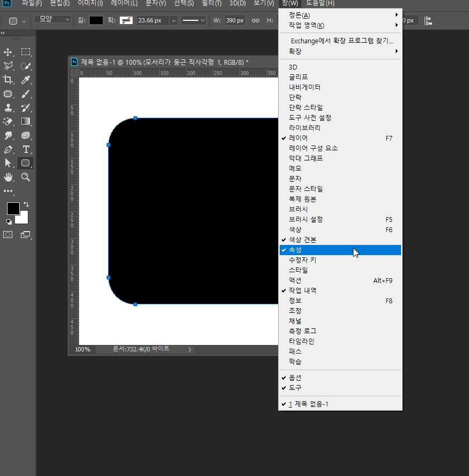The width and height of the screenshot is (469, 476).
Task: Select the Brush tool
Action: click(26, 94)
